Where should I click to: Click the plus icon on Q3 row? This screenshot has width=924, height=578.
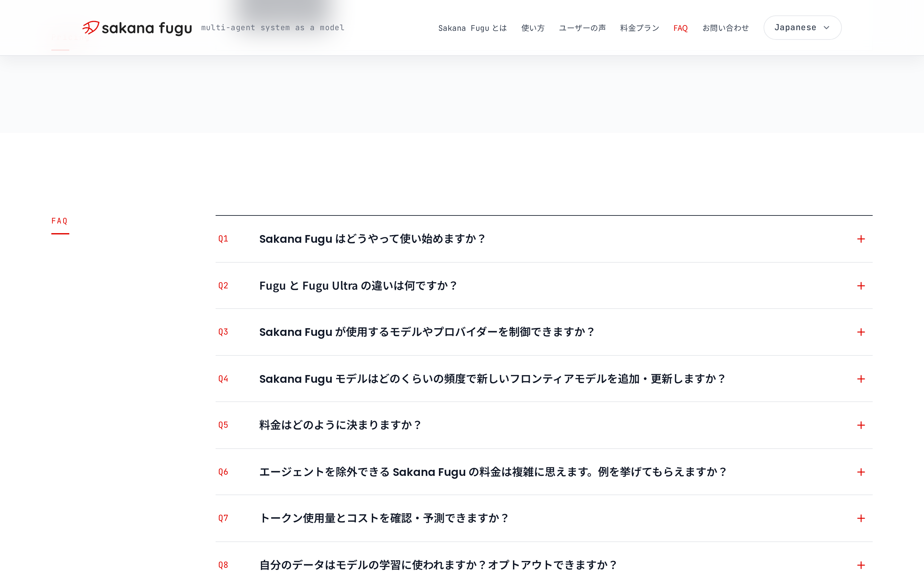(860, 332)
